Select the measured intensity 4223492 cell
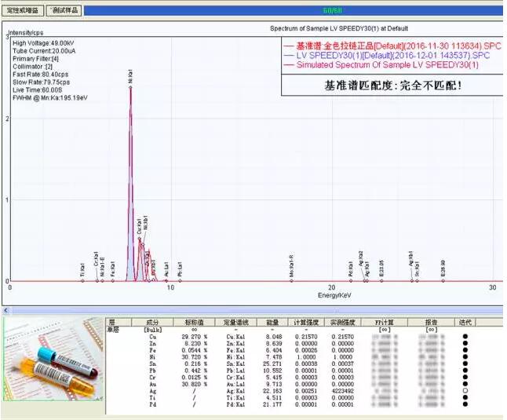 [x=343, y=391]
